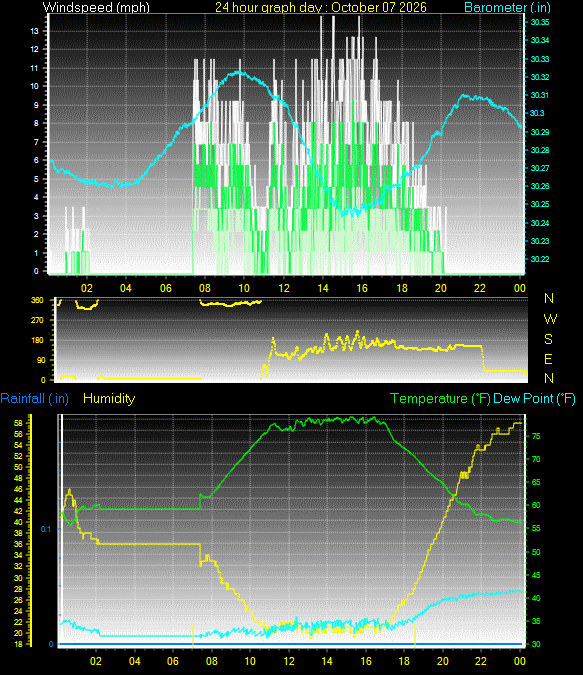583x675 pixels.
Task: Select the wind direction 'S' compass label
Action: point(548,339)
